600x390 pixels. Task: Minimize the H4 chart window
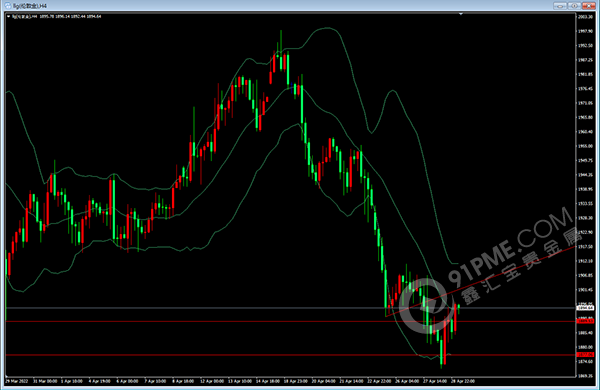click(x=559, y=6)
